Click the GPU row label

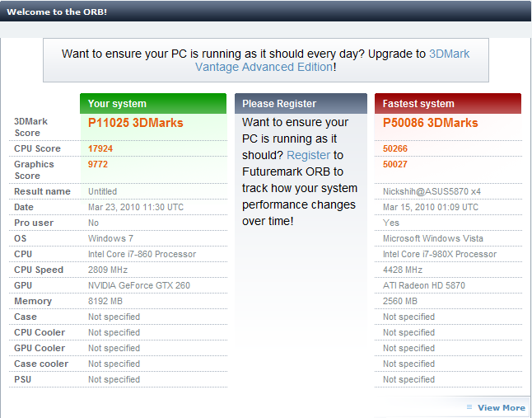coord(23,285)
